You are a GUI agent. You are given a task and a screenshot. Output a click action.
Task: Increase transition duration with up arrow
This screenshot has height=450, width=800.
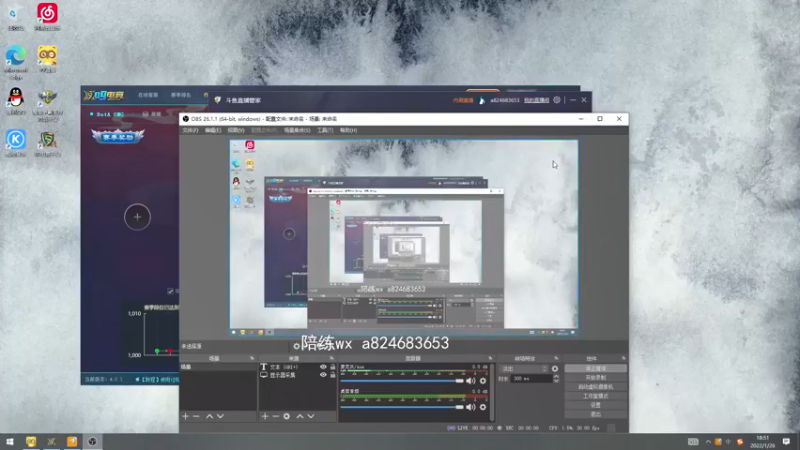tap(556, 377)
